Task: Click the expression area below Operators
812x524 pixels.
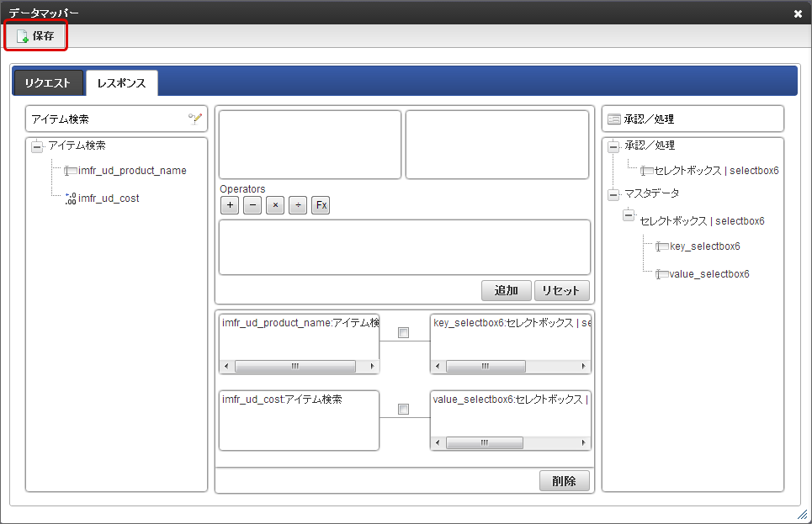Action: coord(405,247)
